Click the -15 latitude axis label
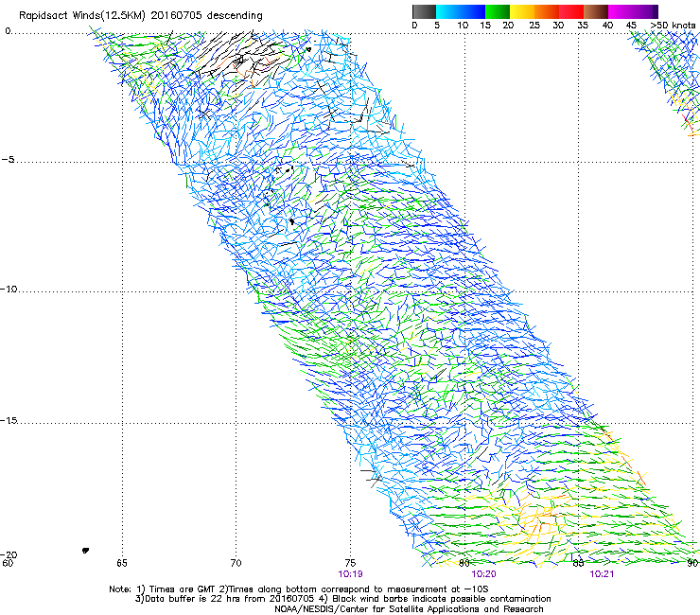 click(x=9, y=420)
